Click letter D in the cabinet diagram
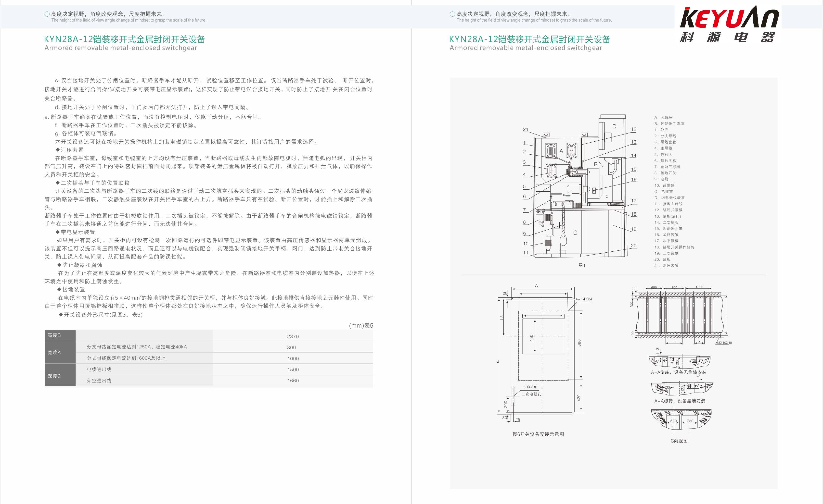Screen dimensions: 823x504 (x=614, y=126)
